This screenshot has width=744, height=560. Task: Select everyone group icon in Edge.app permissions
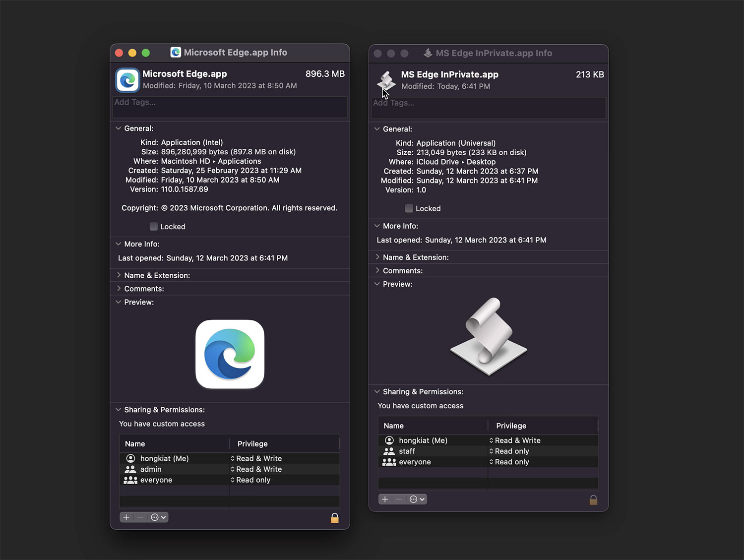click(x=130, y=480)
